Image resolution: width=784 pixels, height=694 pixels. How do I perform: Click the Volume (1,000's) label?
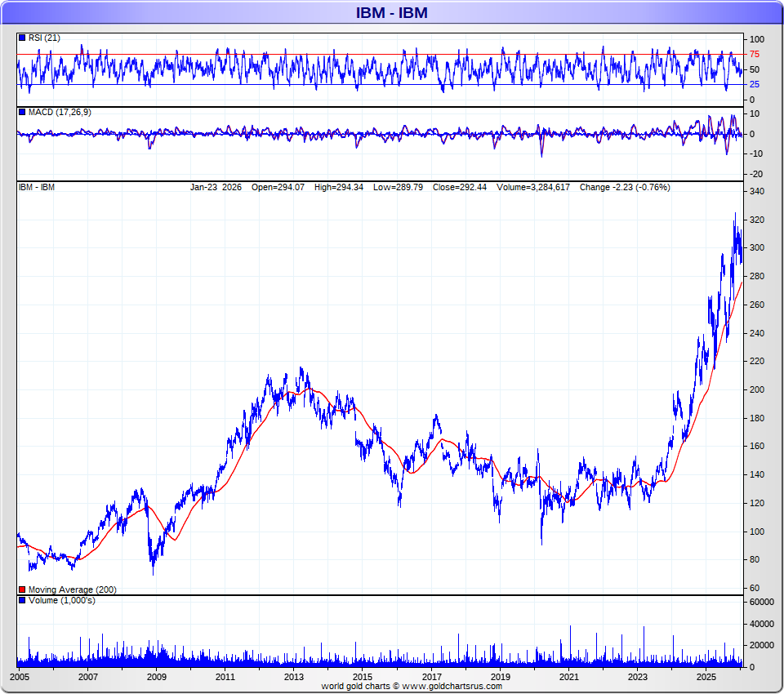(x=62, y=600)
